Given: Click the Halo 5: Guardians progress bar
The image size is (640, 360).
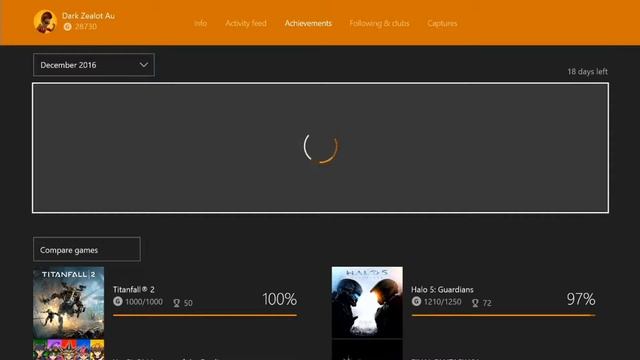Looking at the screenshot, I should click(x=504, y=315).
